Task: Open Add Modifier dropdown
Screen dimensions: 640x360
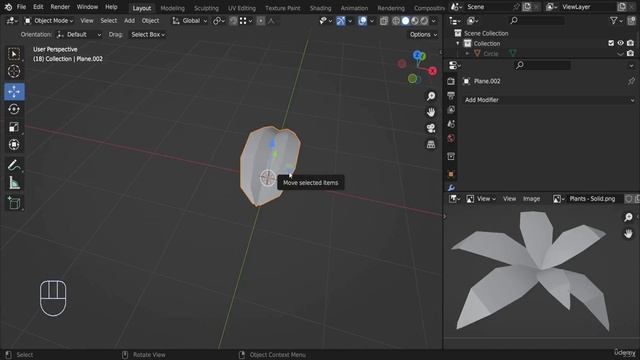Action: 549,100
